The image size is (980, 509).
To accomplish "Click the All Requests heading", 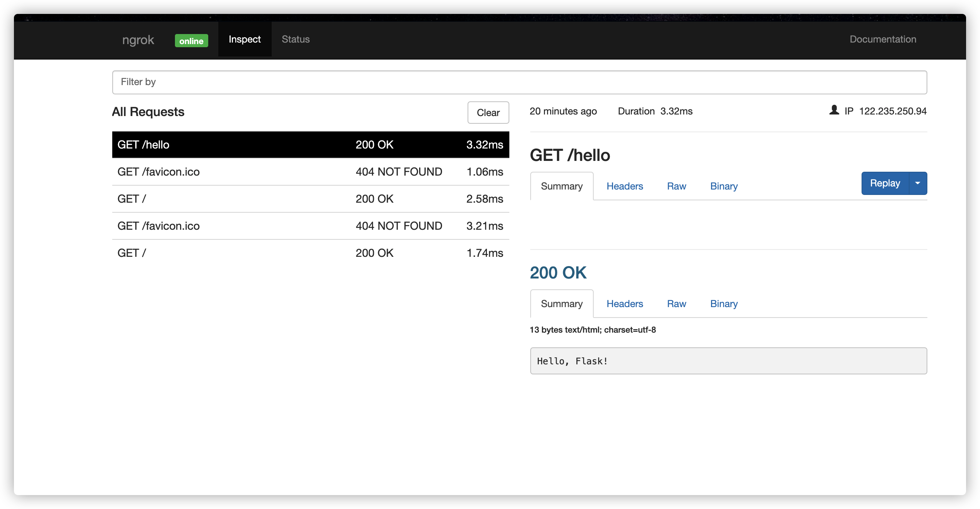I will click(148, 112).
